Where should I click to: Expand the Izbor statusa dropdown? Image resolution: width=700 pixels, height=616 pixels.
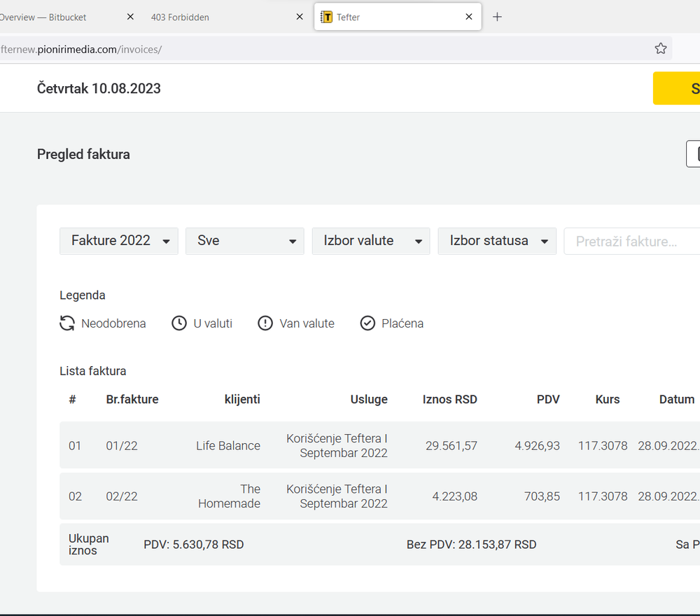[497, 241]
